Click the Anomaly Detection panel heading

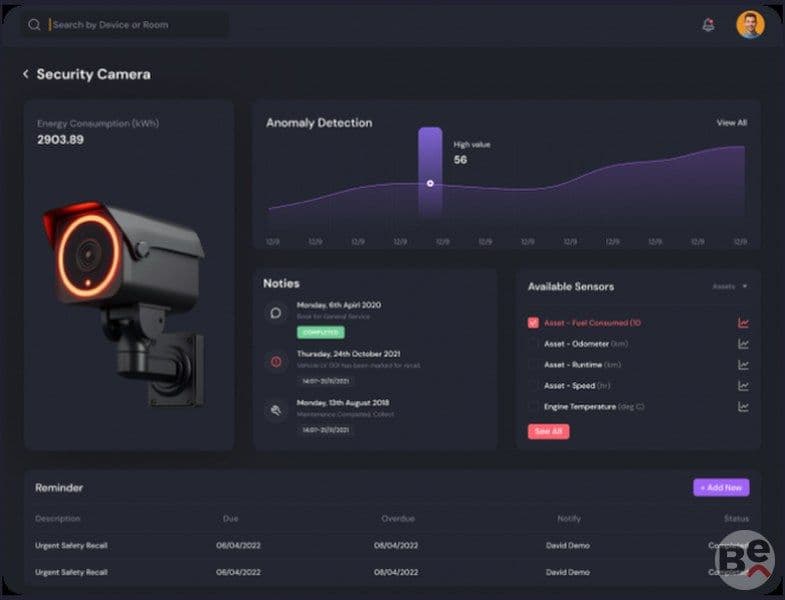319,123
